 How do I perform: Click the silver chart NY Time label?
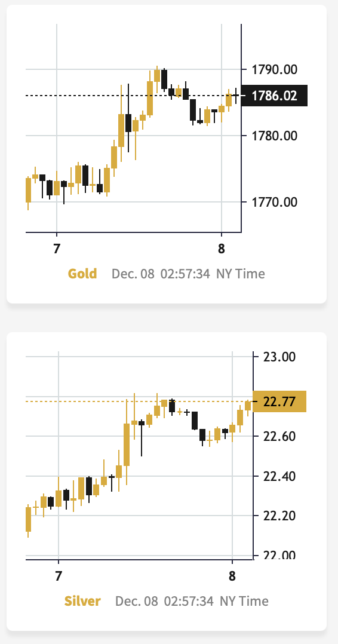click(244, 601)
